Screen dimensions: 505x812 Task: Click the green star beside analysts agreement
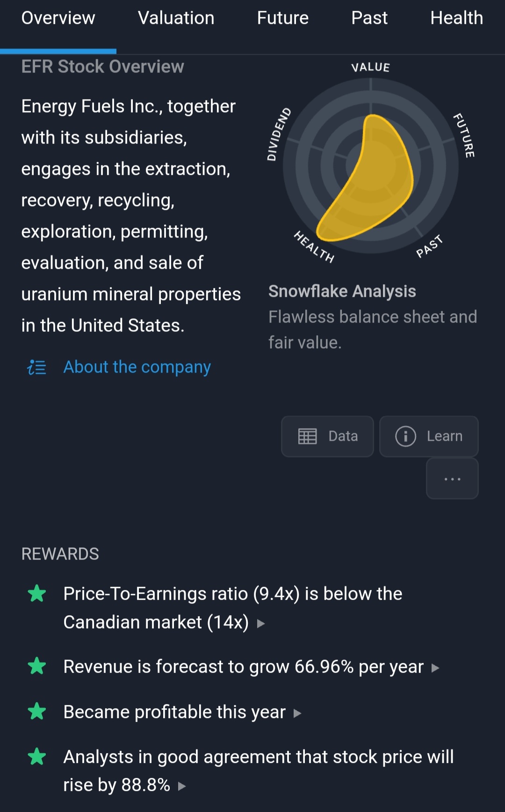37,756
